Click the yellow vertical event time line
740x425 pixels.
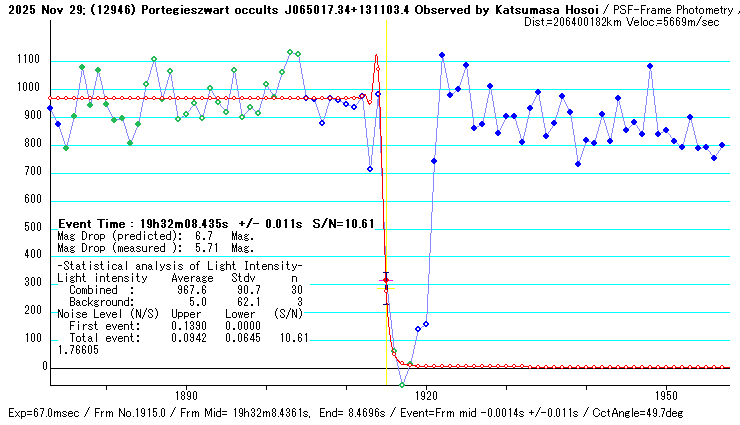click(x=387, y=150)
